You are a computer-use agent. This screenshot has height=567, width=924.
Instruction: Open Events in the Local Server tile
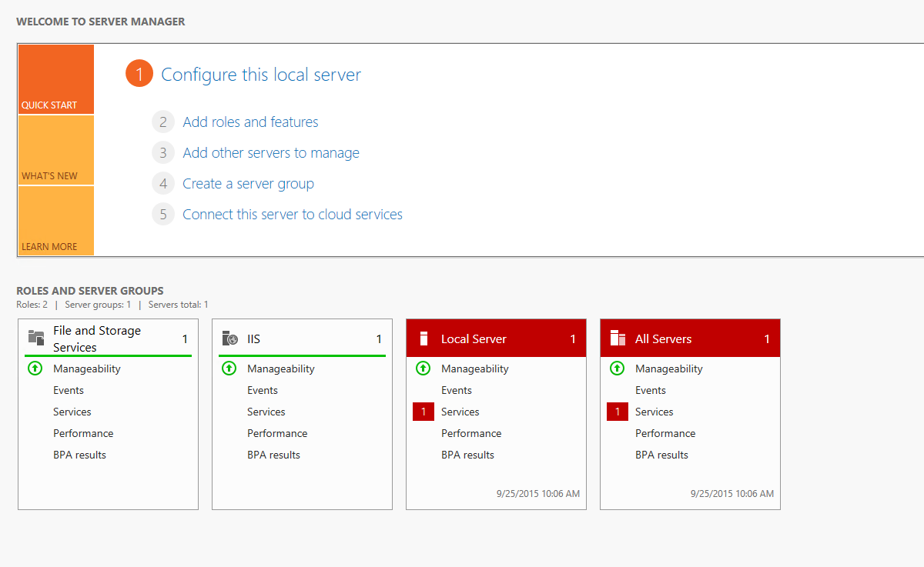click(457, 390)
